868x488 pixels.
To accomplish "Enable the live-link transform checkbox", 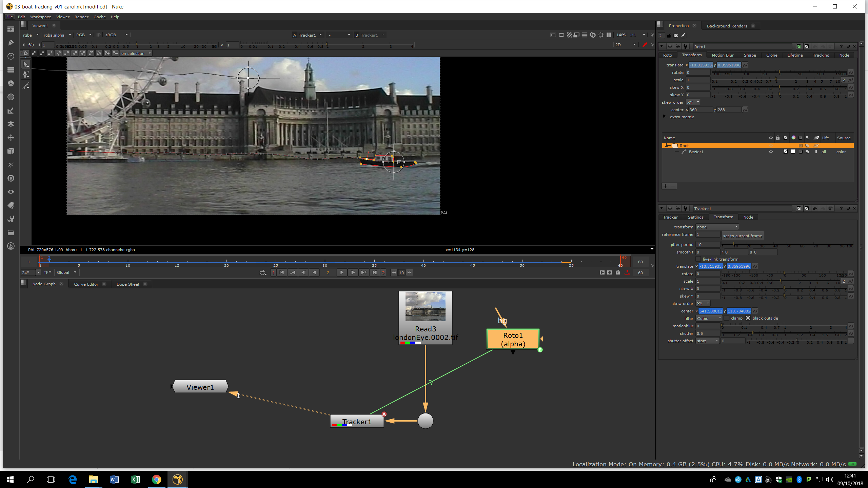I will [698, 259].
